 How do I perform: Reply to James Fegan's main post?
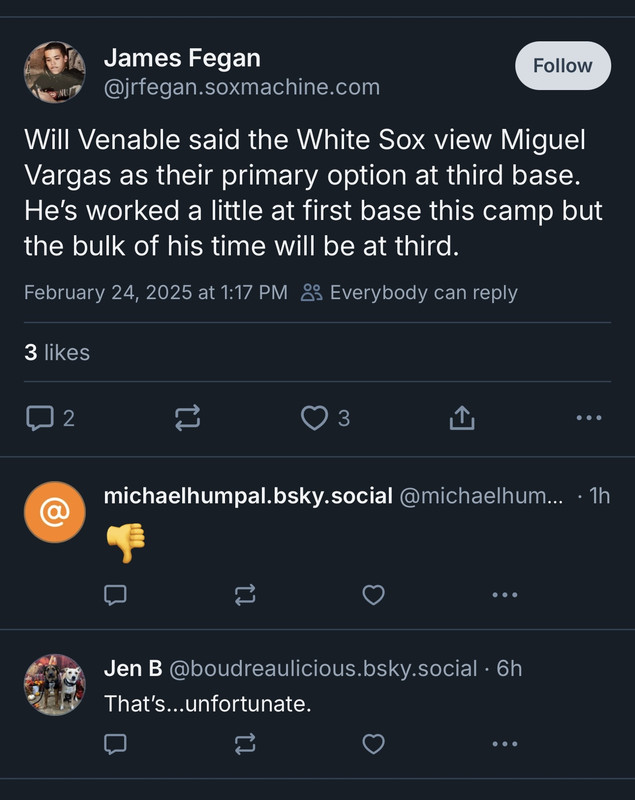click(39, 418)
